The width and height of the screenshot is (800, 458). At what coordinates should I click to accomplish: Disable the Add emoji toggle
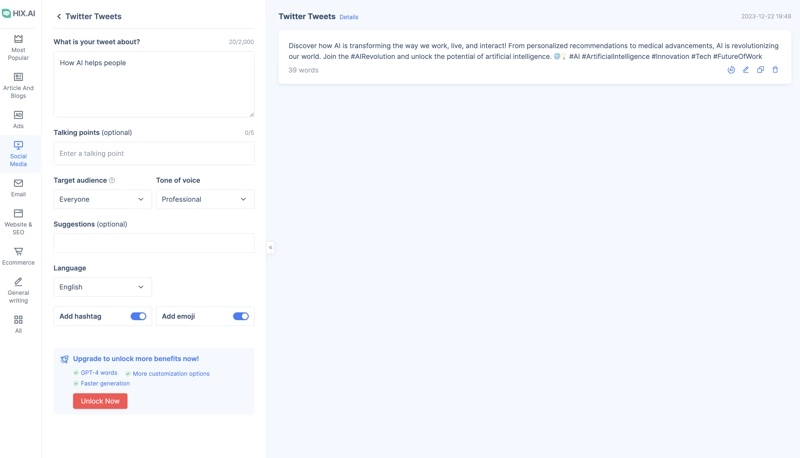241,316
